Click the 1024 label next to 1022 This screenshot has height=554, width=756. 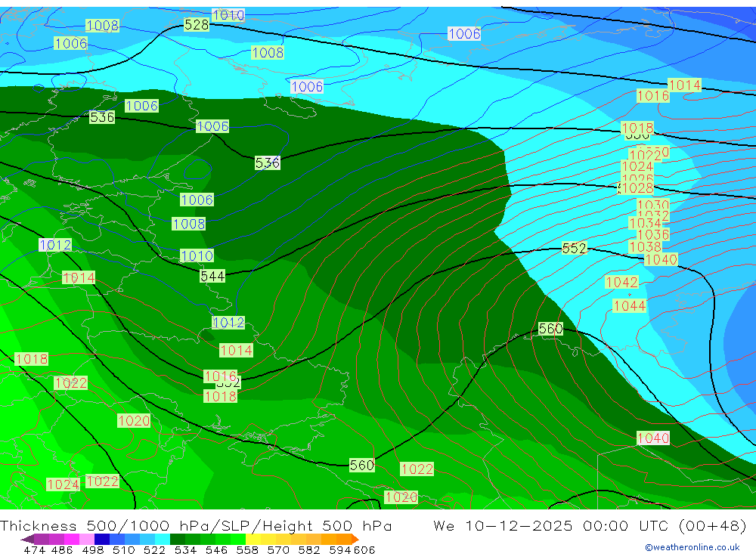63,484
